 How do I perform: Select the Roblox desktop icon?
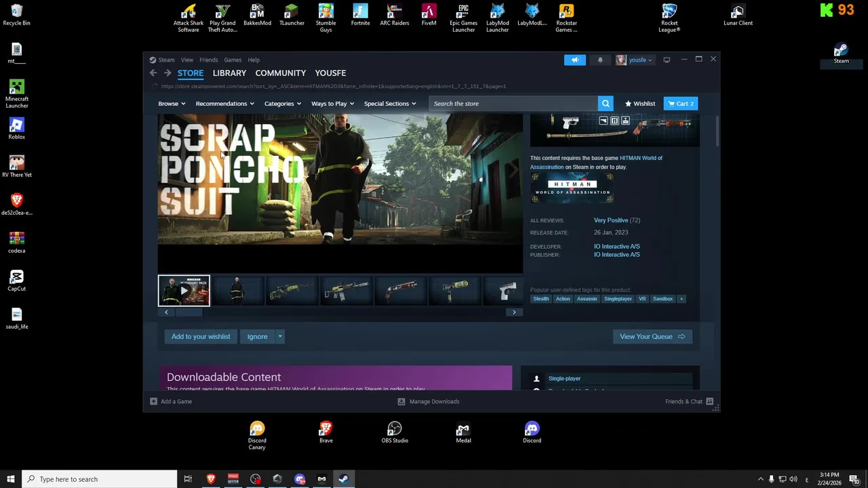[x=17, y=129]
